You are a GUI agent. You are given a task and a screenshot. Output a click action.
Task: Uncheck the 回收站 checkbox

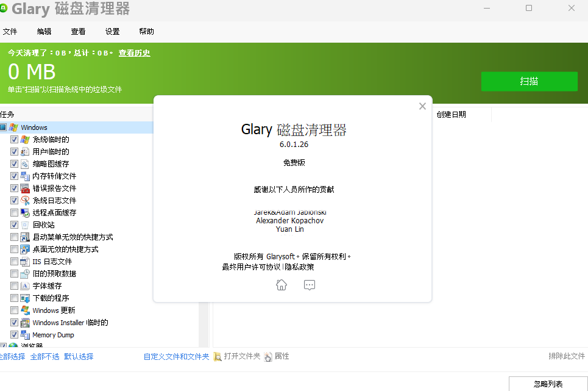pyautogui.click(x=14, y=224)
